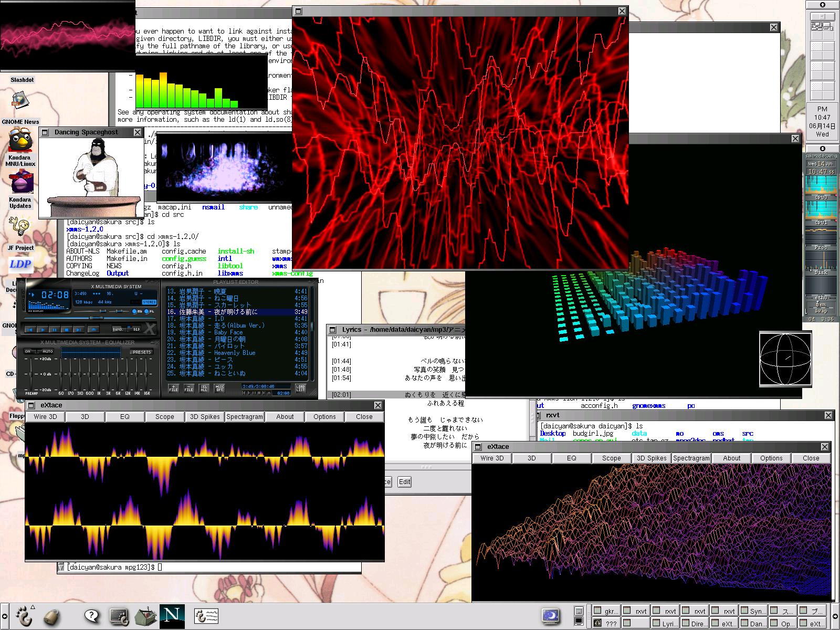Click the moon screensaver monitor icon in panel

tap(550, 616)
